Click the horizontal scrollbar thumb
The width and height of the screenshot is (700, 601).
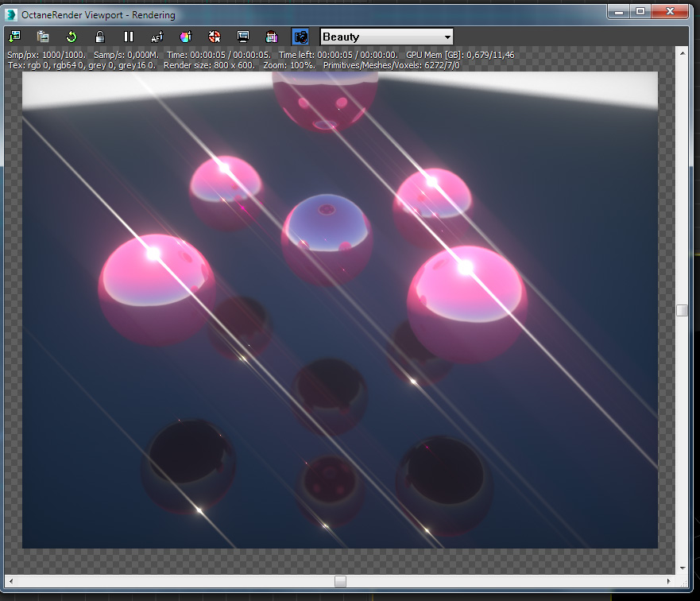pyautogui.click(x=340, y=581)
